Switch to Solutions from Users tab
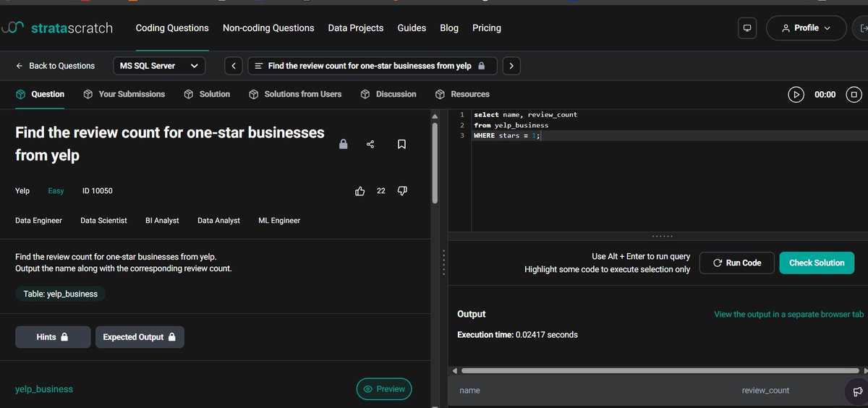Image resolution: width=868 pixels, height=408 pixels. (295, 94)
